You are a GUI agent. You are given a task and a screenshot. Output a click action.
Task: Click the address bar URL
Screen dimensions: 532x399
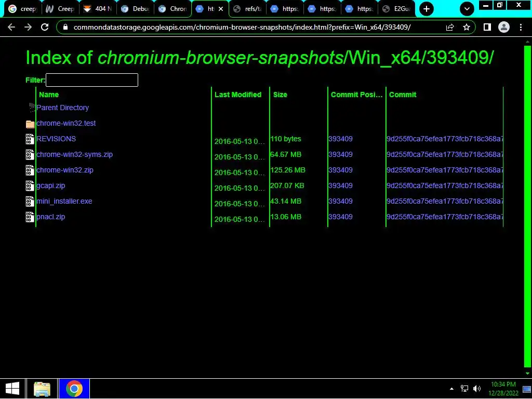[x=242, y=27]
